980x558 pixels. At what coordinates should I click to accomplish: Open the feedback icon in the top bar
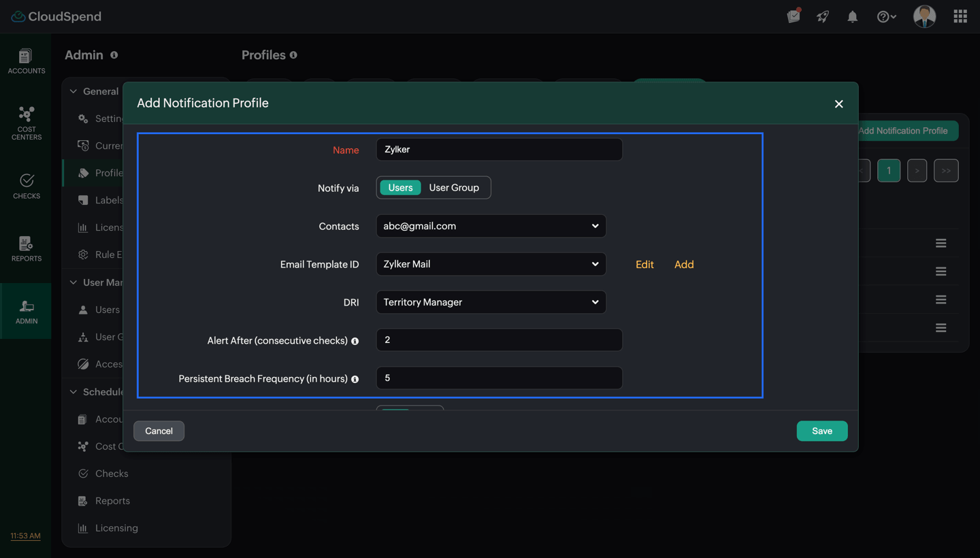coord(794,16)
